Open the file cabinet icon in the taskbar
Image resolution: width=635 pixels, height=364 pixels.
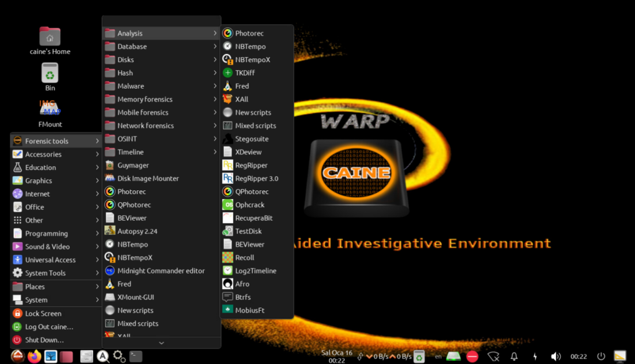tap(86, 357)
